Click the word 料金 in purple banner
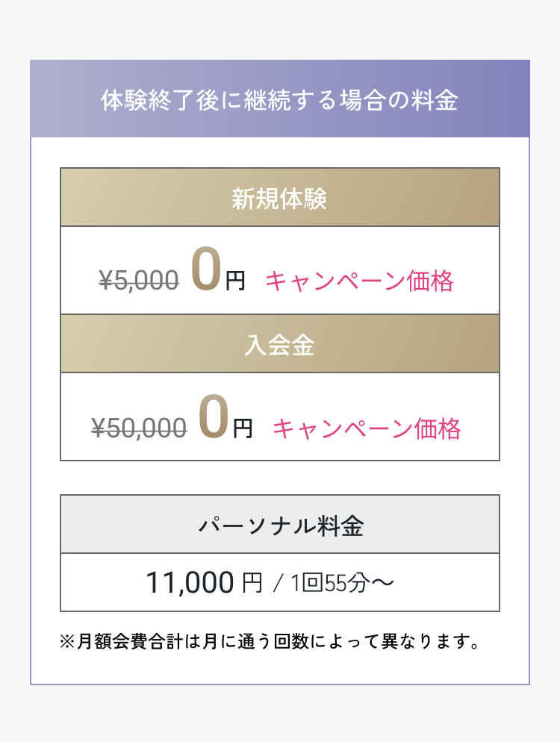 [435, 100]
